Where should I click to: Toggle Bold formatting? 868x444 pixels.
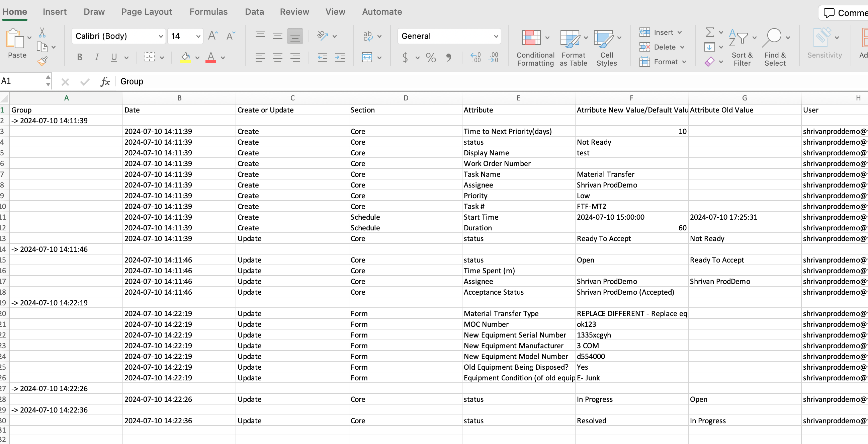(80, 57)
